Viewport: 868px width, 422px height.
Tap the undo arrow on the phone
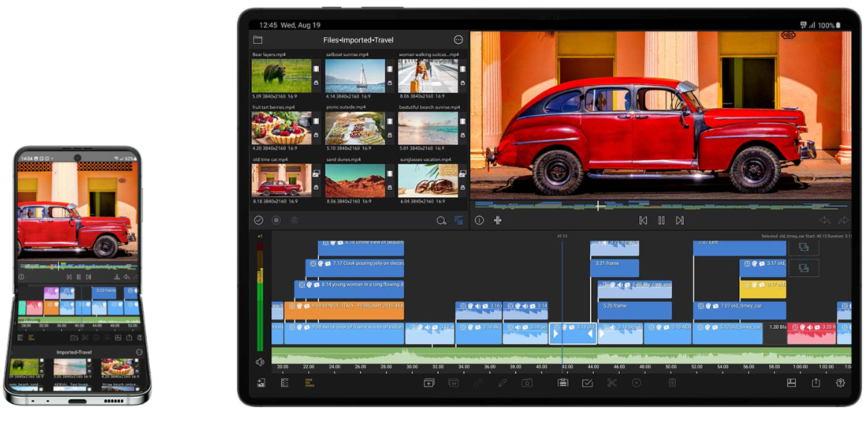pos(126,277)
